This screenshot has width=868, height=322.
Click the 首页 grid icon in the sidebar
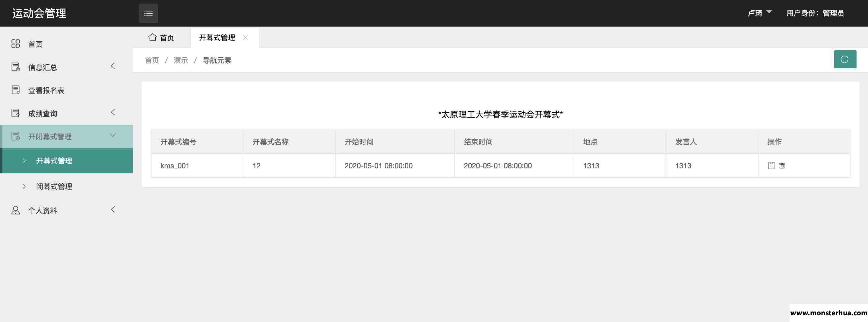point(15,44)
